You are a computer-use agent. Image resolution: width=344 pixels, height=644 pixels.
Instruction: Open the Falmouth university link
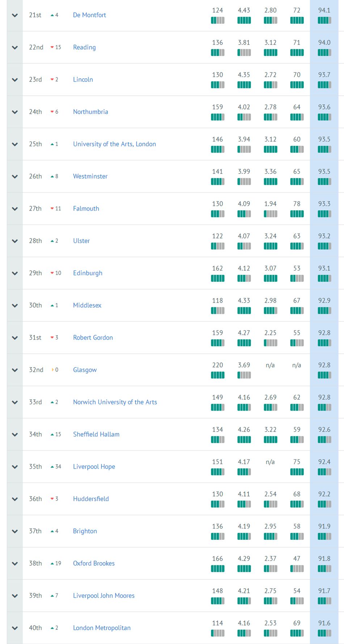coord(86,208)
